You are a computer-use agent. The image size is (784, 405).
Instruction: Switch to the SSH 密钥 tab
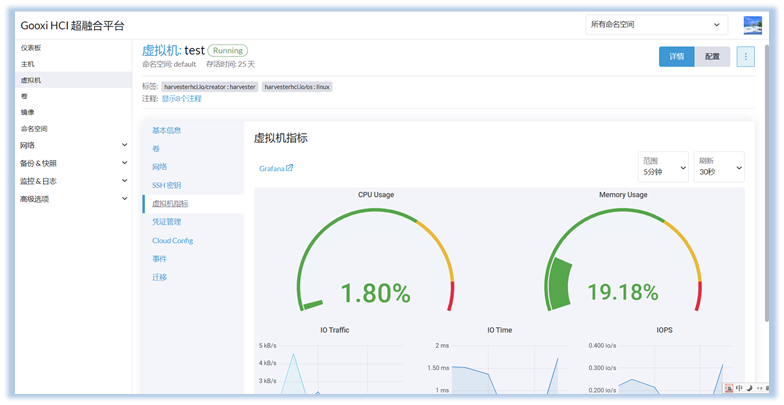pos(167,185)
